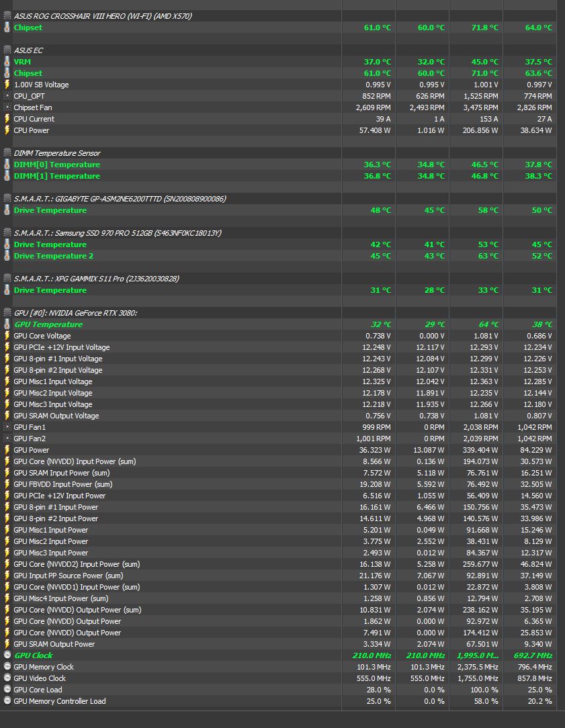Click the bolt icon beside GPU Power
The image size is (565, 728).
pos(7,450)
